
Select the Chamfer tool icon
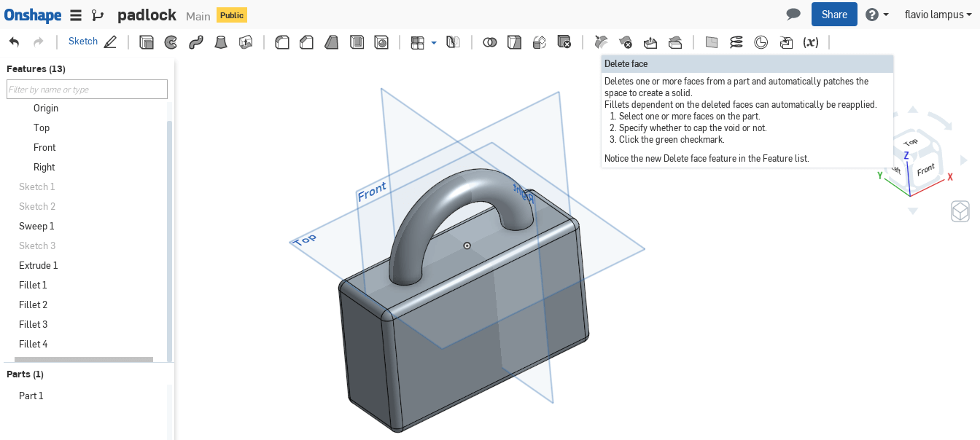click(307, 42)
